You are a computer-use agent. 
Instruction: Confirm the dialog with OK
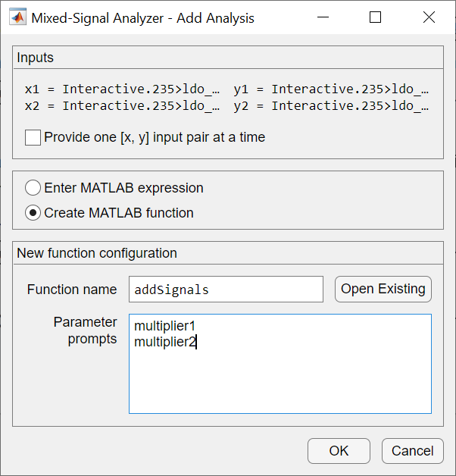pos(339,451)
